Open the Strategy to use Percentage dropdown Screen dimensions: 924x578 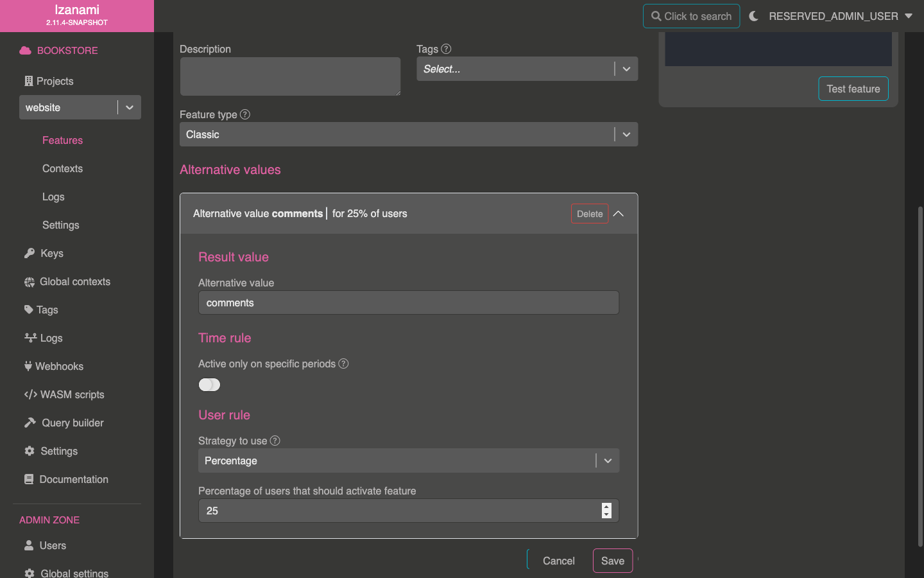pyautogui.click(x=608, y=460)
